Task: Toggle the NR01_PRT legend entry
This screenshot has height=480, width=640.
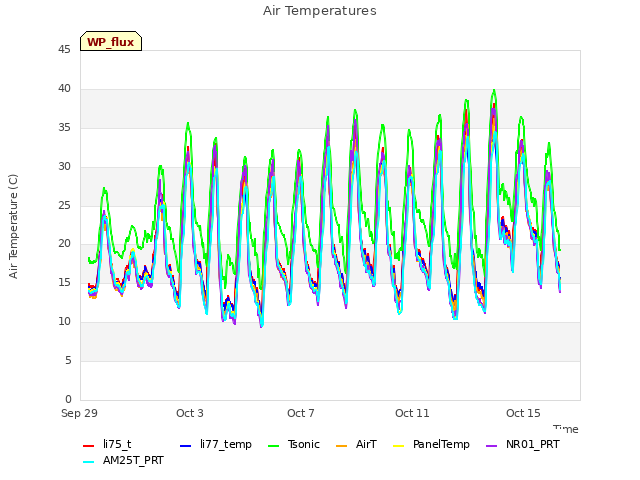Action: (x=522, y=444)
